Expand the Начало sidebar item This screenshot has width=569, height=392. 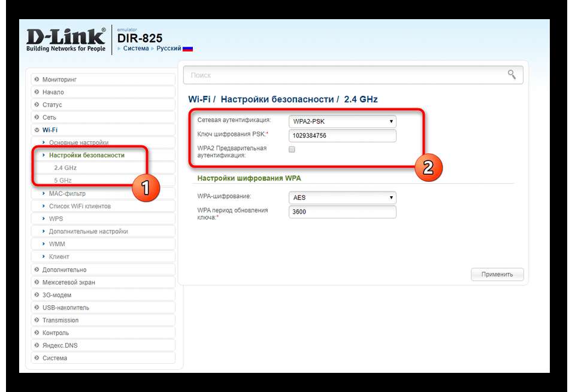click(103, 92)
